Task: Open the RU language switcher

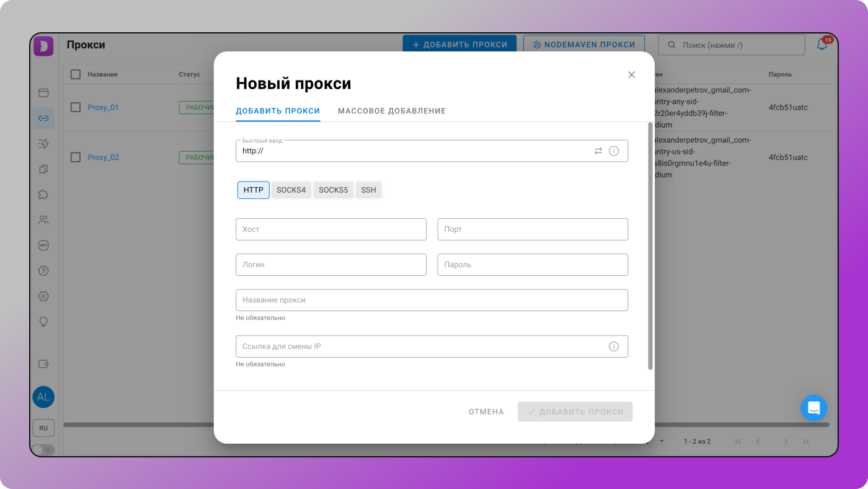Action: [43, 428]
